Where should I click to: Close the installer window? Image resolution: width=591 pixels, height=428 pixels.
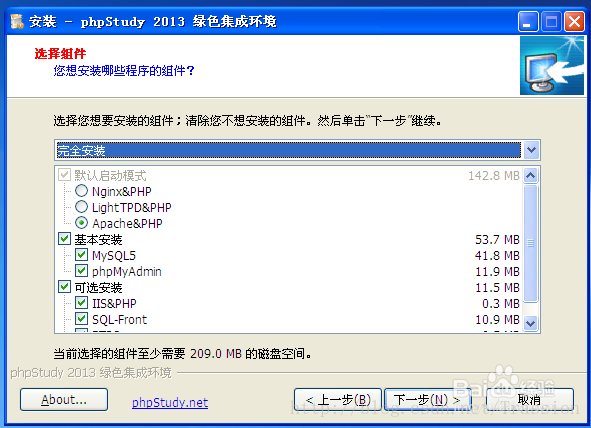[x=574, y=21]
